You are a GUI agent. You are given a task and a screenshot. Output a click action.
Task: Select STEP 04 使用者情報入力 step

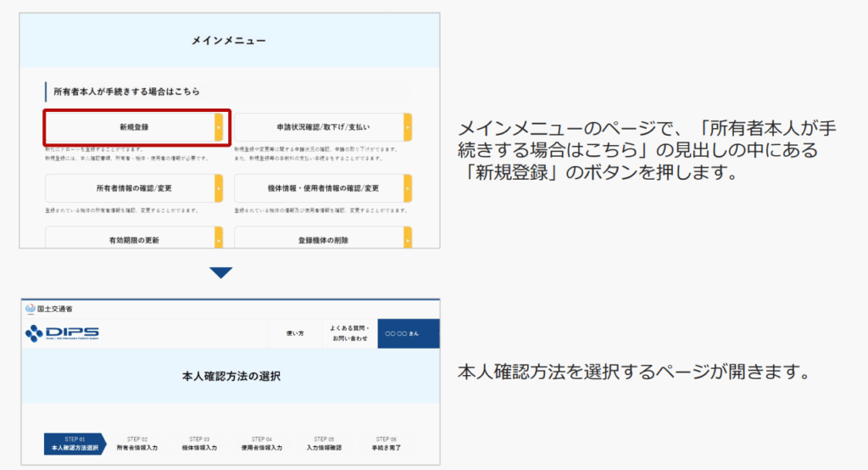pos(262,444)
